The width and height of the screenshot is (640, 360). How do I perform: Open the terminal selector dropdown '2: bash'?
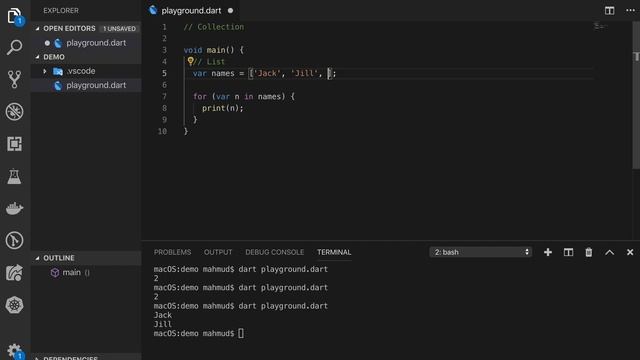pyautogui.click(x=480, y=252)
